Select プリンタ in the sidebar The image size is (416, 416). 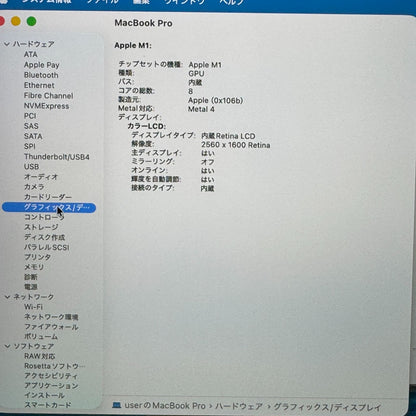pos(37,257)
